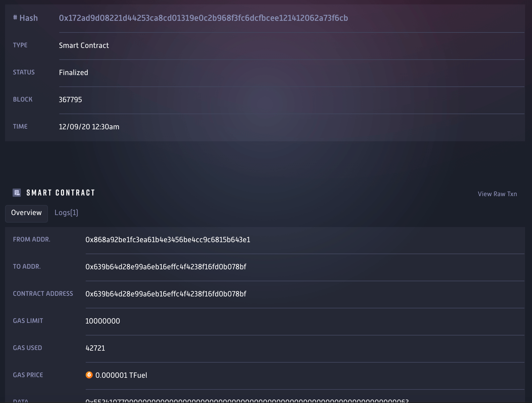Click the from address starting 0x868a92

point(168,240)
